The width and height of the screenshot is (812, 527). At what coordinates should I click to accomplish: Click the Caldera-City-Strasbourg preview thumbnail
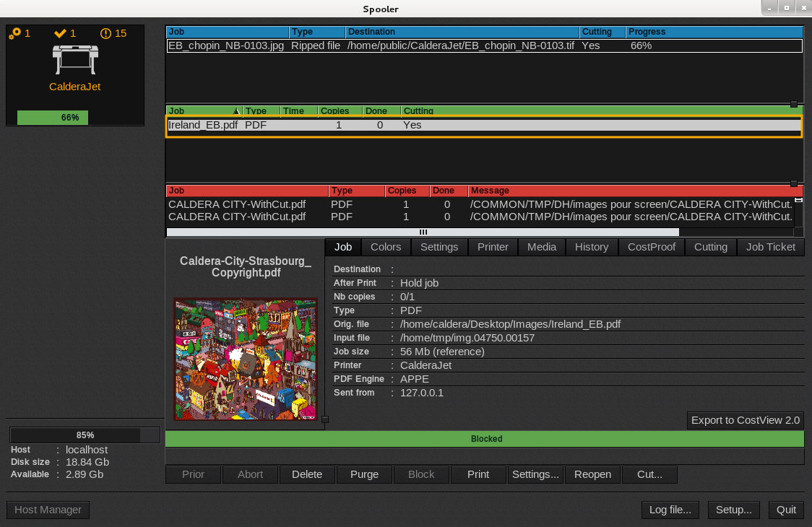tap(244, 359)
